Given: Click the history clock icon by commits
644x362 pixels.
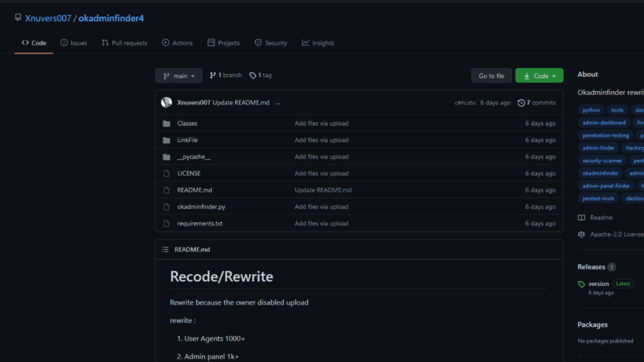Looking at the screenshot, I should click(521, 103).
